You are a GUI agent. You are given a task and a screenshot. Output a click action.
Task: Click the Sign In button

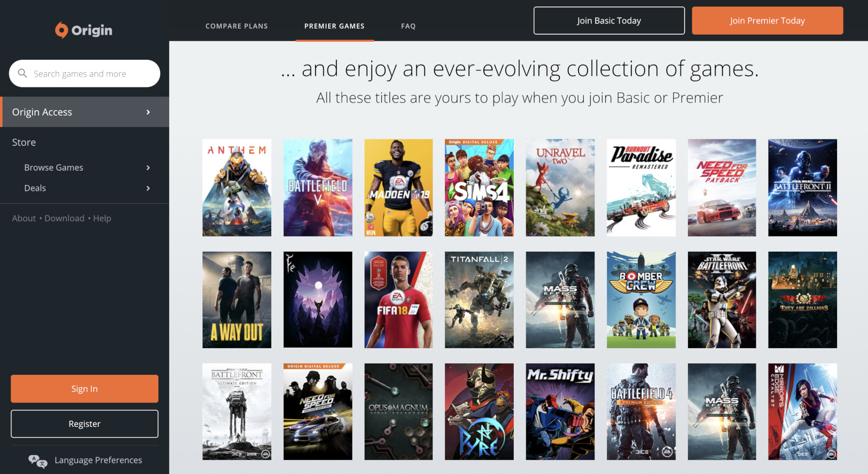pos(85,389)
